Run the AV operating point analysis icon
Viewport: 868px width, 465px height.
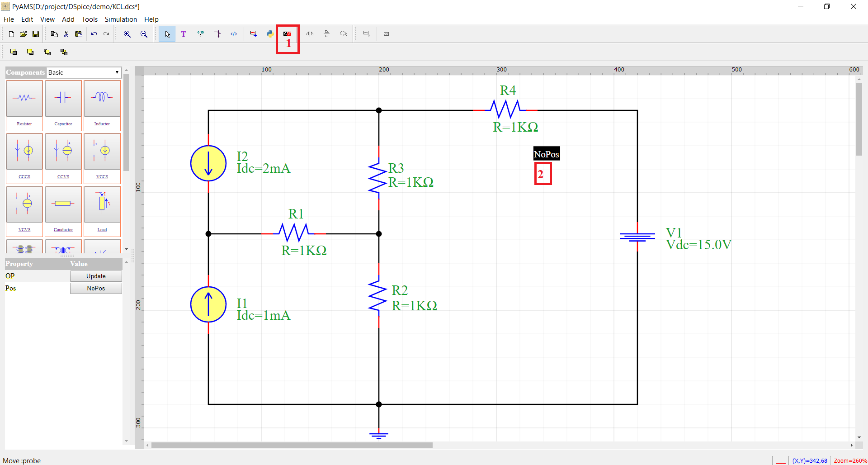tap(287, 34)
